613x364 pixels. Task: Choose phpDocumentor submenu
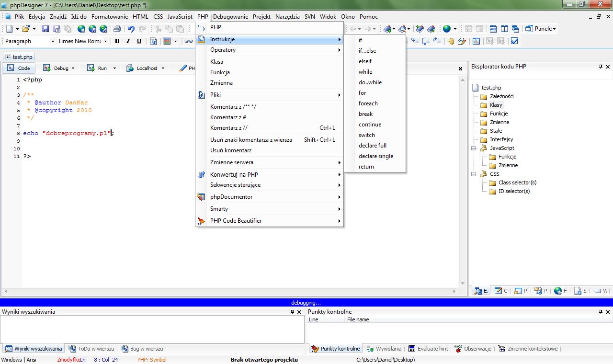tap(269, 197)
